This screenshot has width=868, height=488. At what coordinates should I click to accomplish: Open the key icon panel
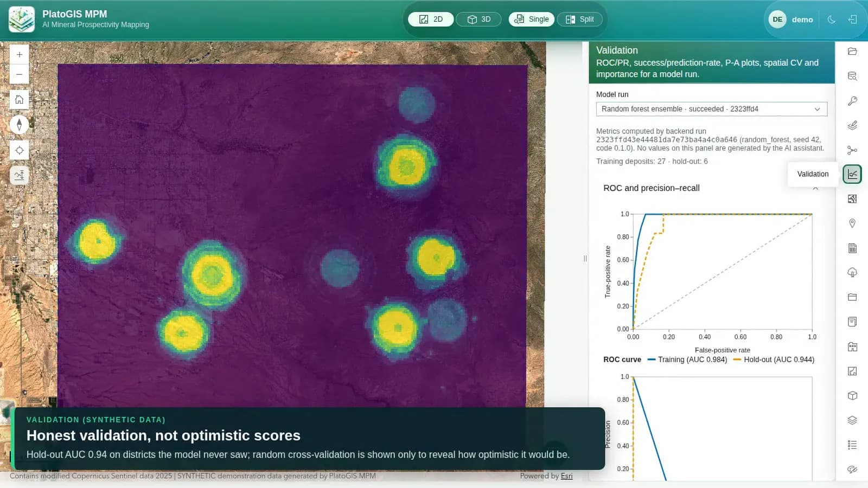click(852, 101)
